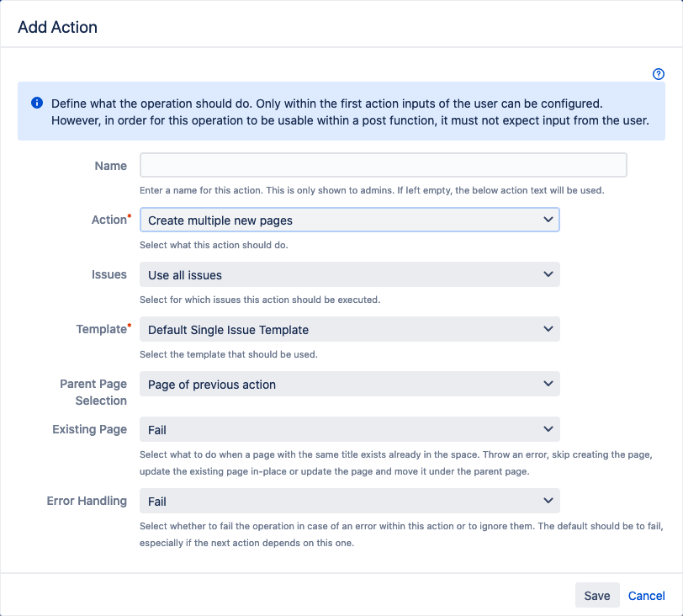Focus the Name text input field

[x=383, y=165]
